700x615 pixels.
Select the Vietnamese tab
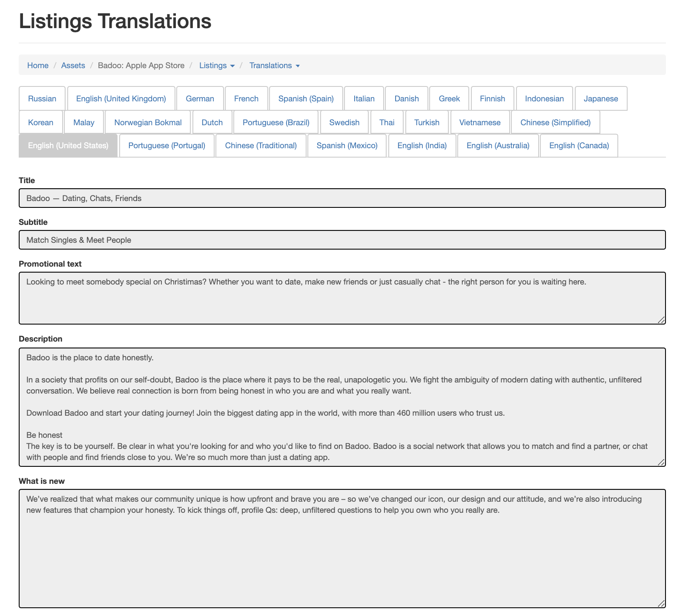click(480, 122)
